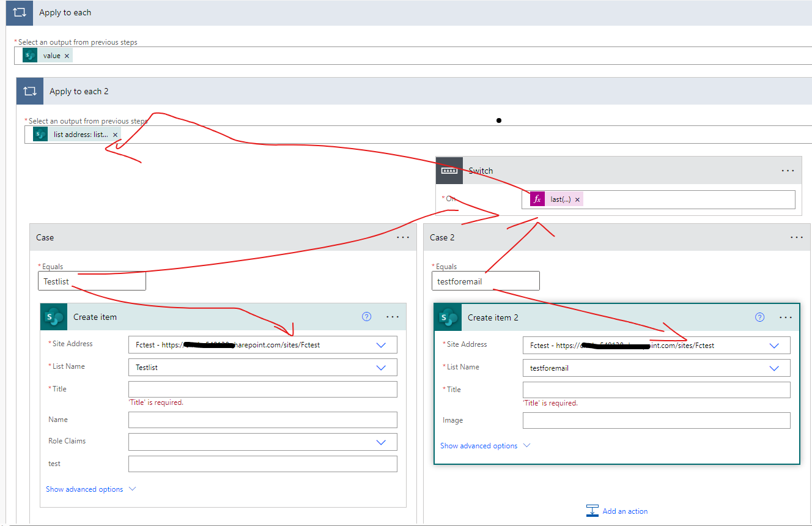Image resolution: width=812 pixels, height=526 pixels.
Task: Click the SharePoint icon on the Create item 2 card
Action: (446, 317)
